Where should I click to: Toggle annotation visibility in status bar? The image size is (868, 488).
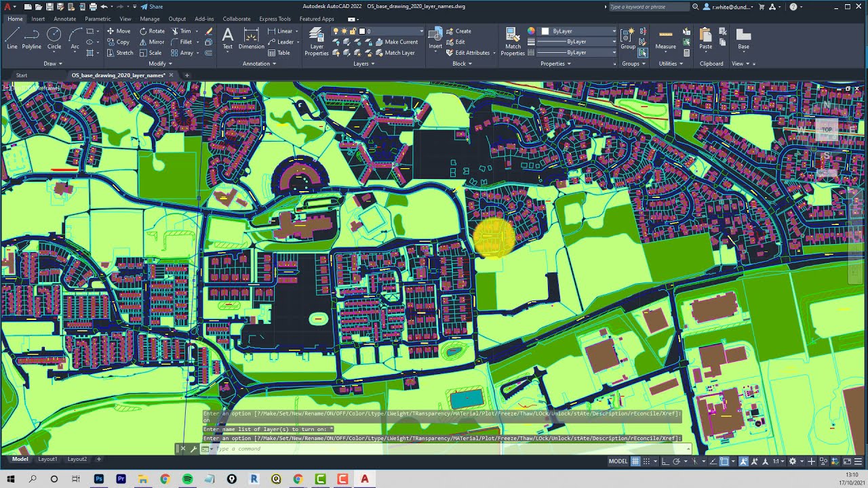click(x=743, y=462)
